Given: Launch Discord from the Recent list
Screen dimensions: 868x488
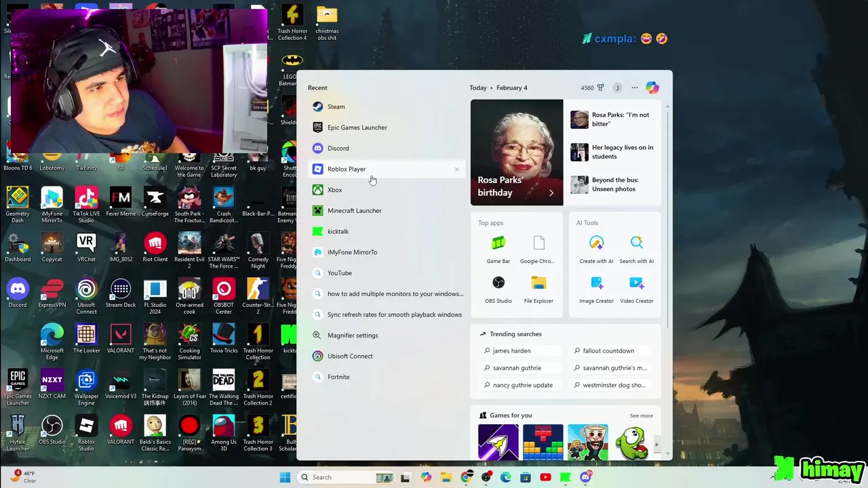Looking at the screenshot, I should coord(387,148).
